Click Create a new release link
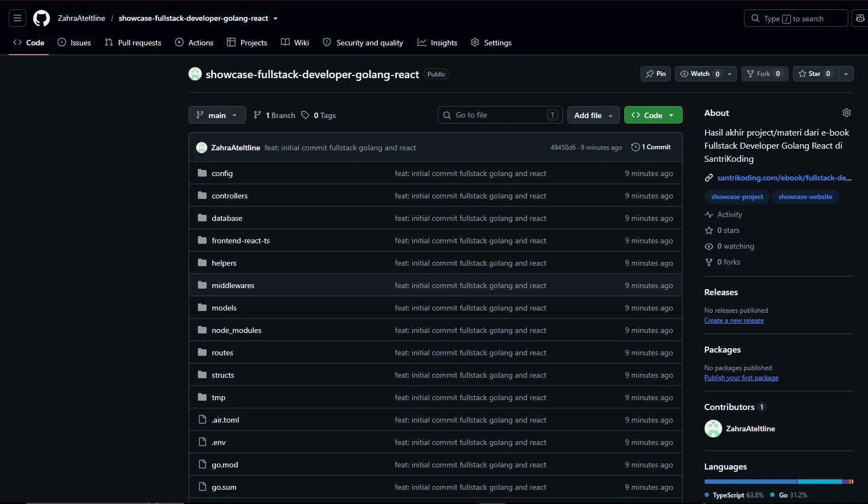The height and width of the screenshot is (504, 868). (x=734, y=320)
